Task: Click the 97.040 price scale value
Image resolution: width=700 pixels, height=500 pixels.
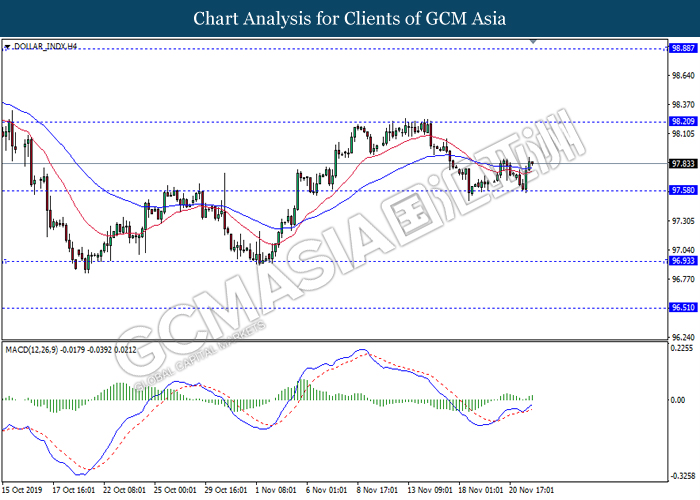Action: pyautogui.click(x=683, y=250)
